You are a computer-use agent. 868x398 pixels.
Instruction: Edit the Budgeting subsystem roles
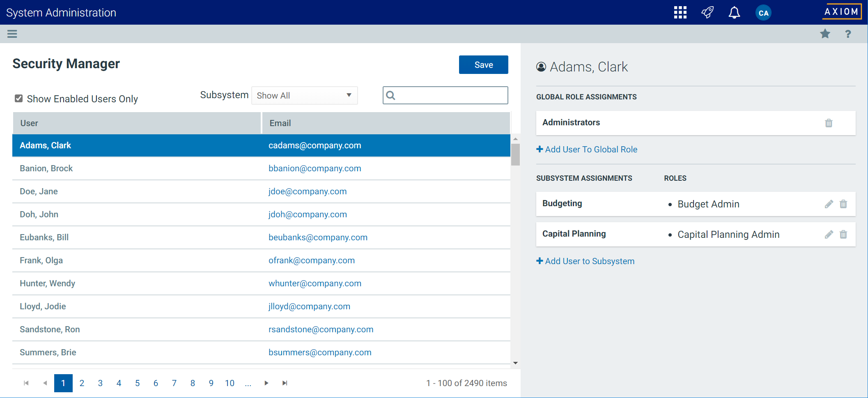[x=829, y=204]
